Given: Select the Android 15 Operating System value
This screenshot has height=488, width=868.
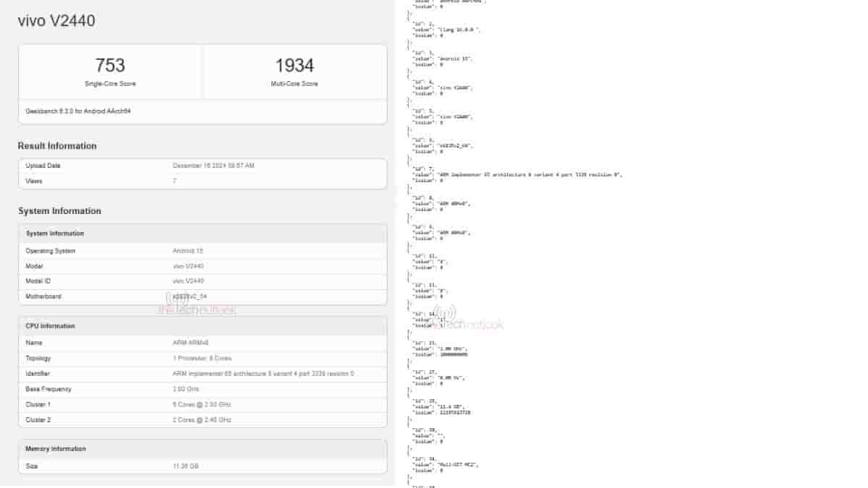Looking at the screenshot, I should pos(188,251).
